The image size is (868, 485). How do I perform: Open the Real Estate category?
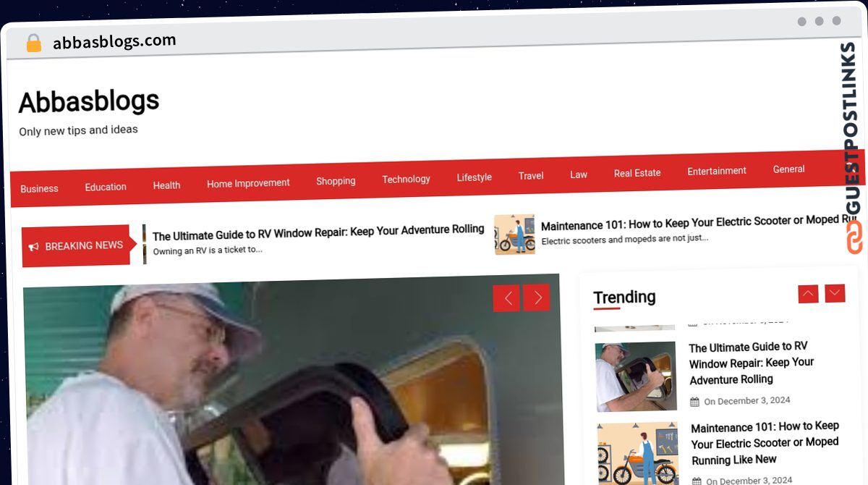click(x=637, y=173)
